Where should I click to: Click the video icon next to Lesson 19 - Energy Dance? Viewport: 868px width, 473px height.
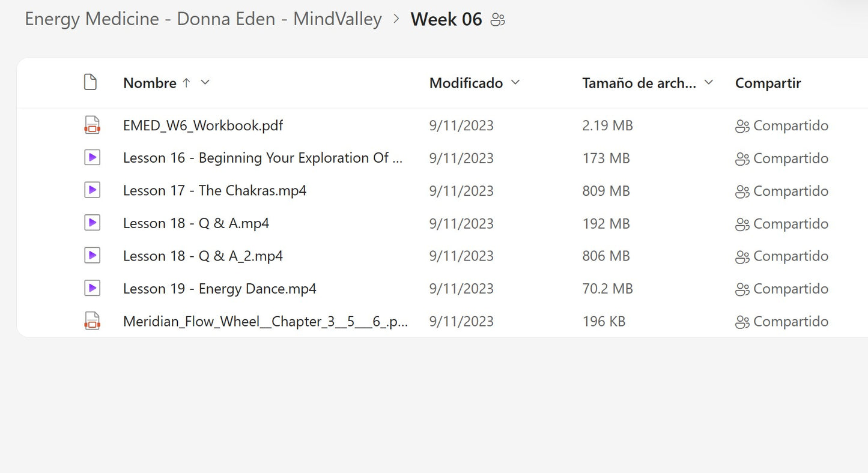[91, 288]
